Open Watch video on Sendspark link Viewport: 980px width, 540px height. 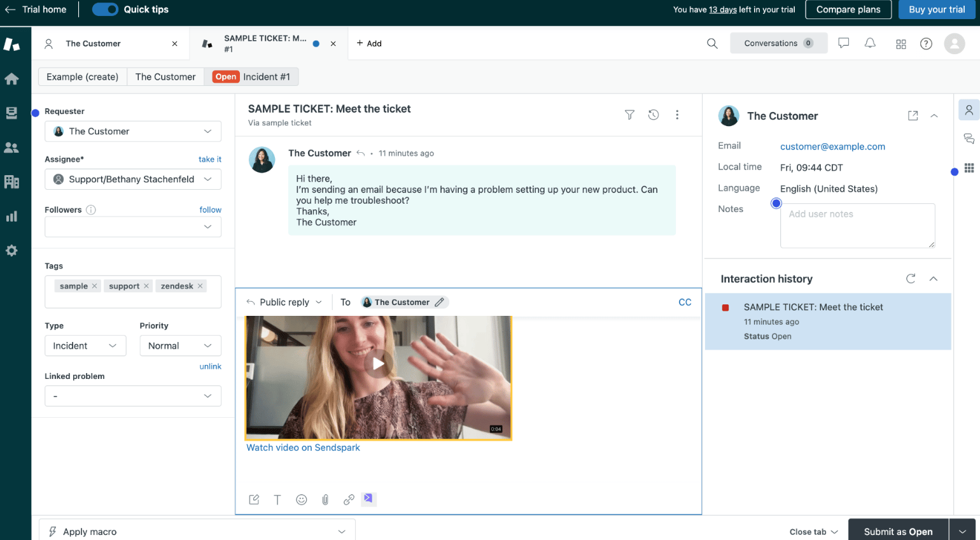click(303, 448)
